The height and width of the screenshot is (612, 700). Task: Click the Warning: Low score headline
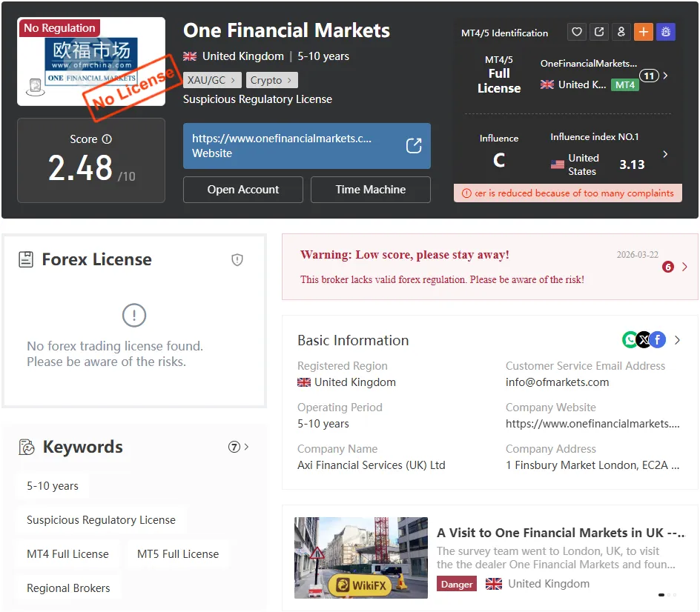click(404, 255)
